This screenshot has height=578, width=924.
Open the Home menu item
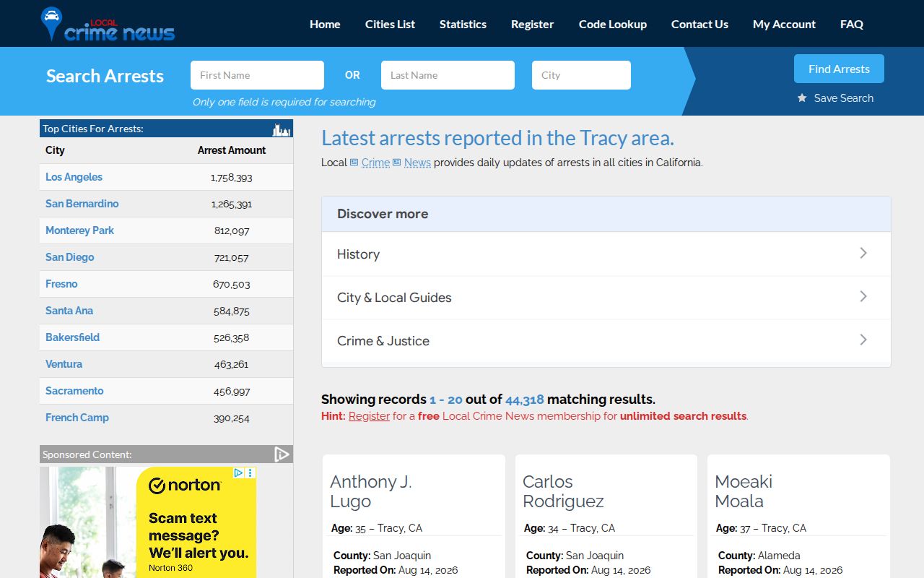[x=325, y=24]
